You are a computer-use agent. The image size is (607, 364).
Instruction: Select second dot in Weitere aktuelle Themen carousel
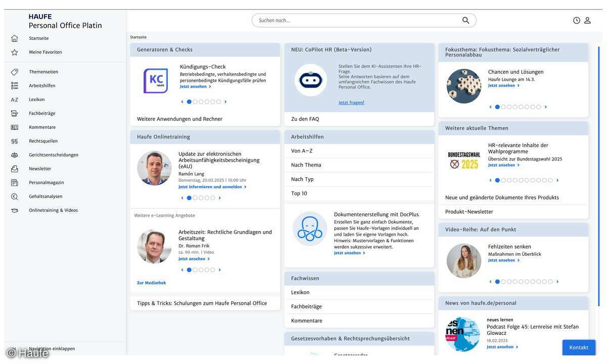tap(503, 180)
